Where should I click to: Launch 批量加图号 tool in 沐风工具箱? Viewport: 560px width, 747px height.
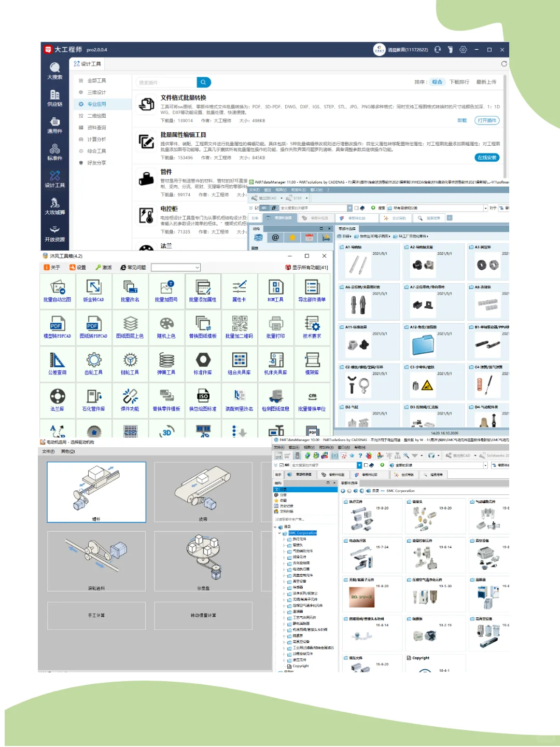pos(166,291)
